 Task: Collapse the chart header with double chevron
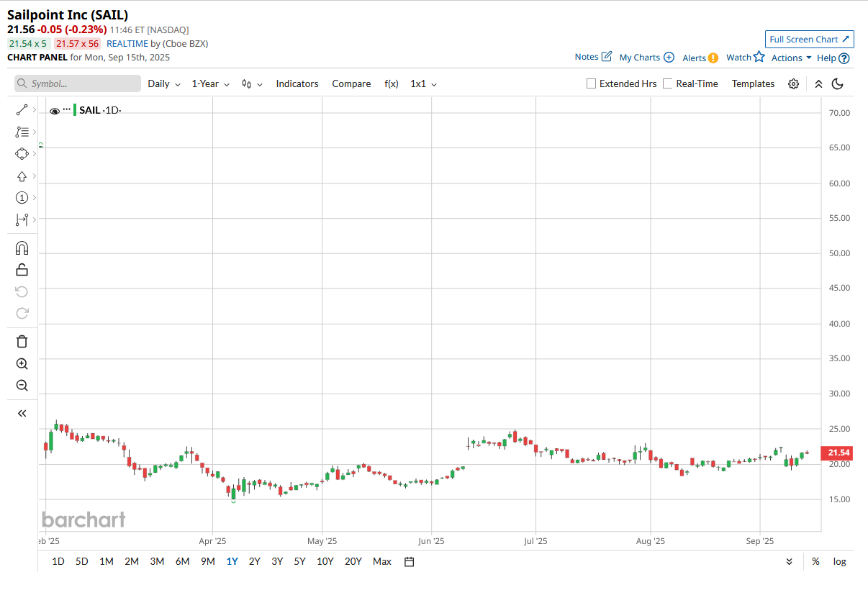point(818,83)
